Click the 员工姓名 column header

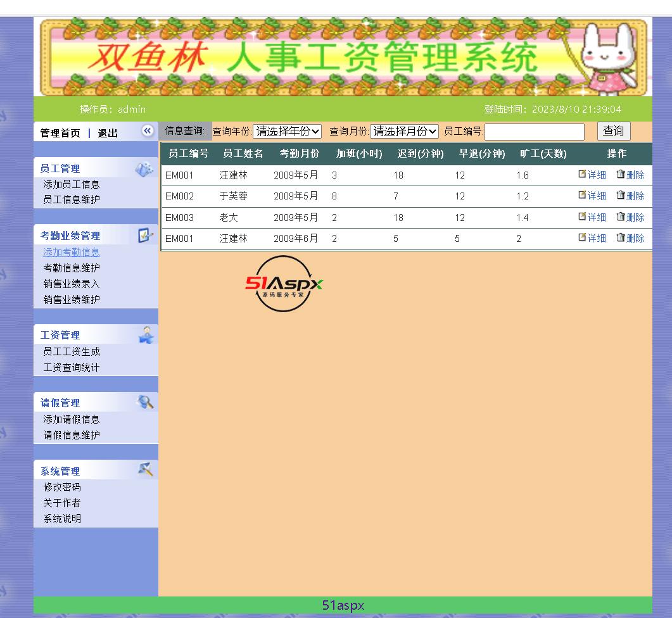[243, 153]
